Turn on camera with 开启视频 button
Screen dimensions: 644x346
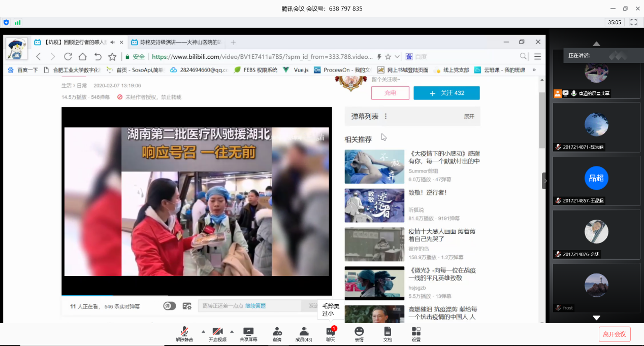tap(217, 334)
